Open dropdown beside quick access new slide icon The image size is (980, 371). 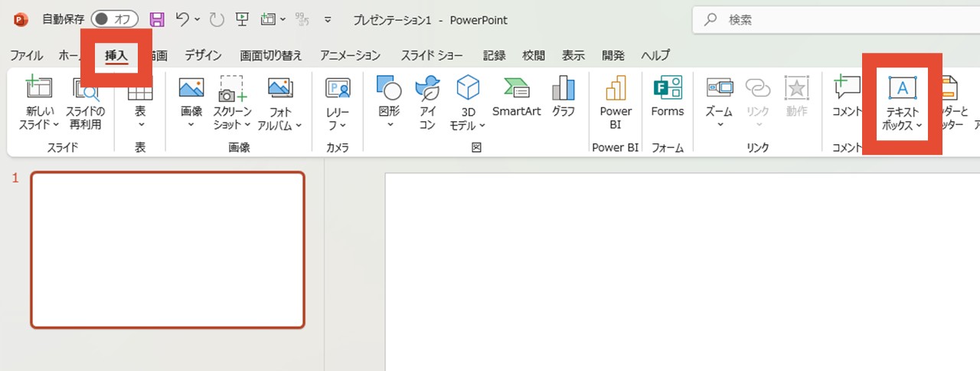click(x=283, y=19)
